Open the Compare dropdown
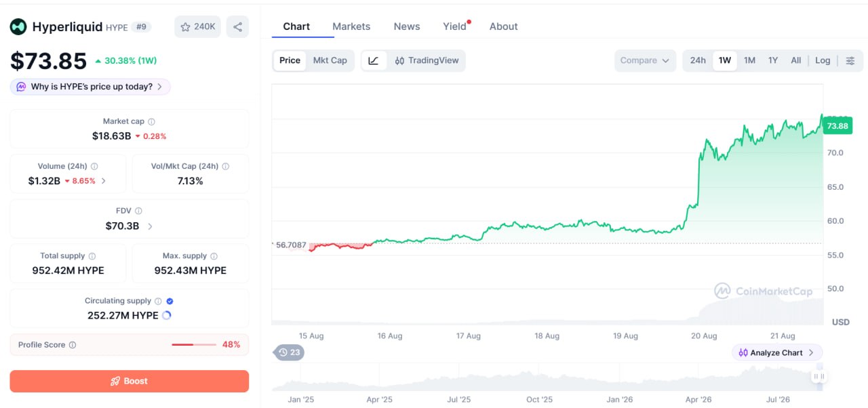The height and width of the screenshot is (408, 868). [645, 60]
